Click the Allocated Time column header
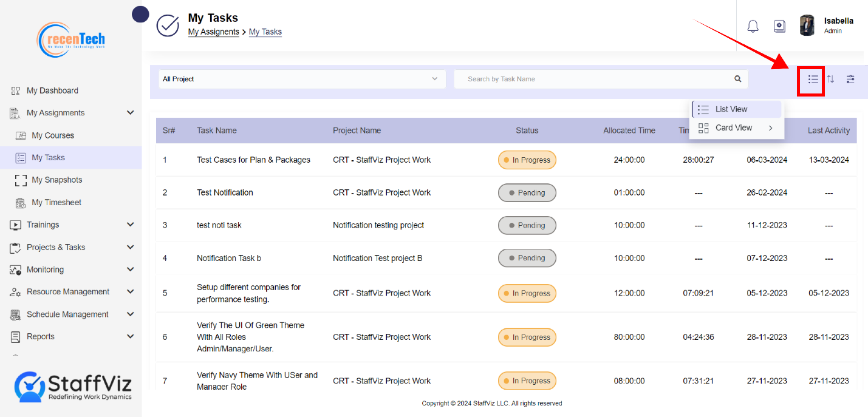The width and height of the screenshot is (868, 417). pyautogui.click(x=629, y=131)
